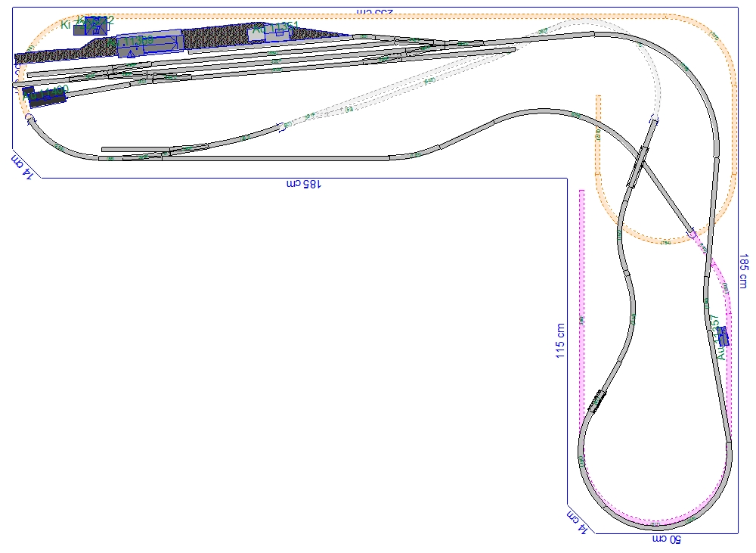Select the Au 11357 building beside right track

pos(722,337)
